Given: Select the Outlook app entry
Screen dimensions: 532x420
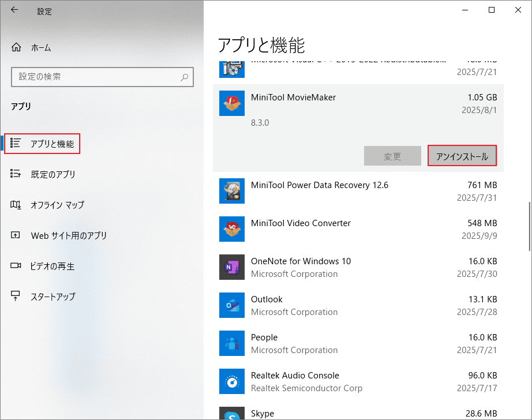Looking at the screenshot, I should [358, 305].
